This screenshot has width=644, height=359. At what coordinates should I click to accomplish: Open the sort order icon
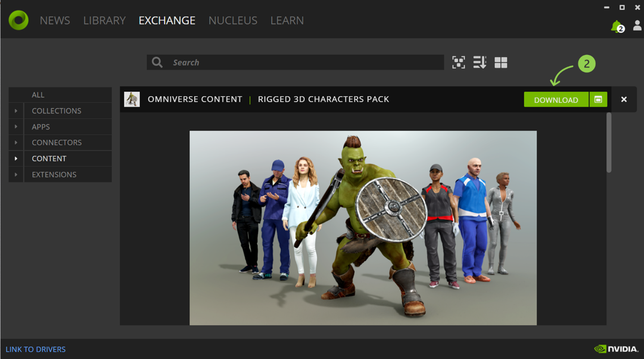pyautogui.click(x=479, y=62)
